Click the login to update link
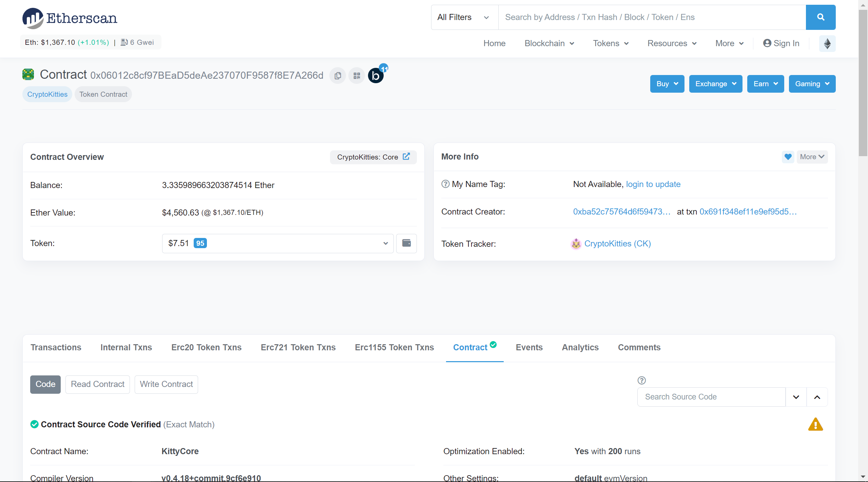Screen dimensions: 868x482 653,184
